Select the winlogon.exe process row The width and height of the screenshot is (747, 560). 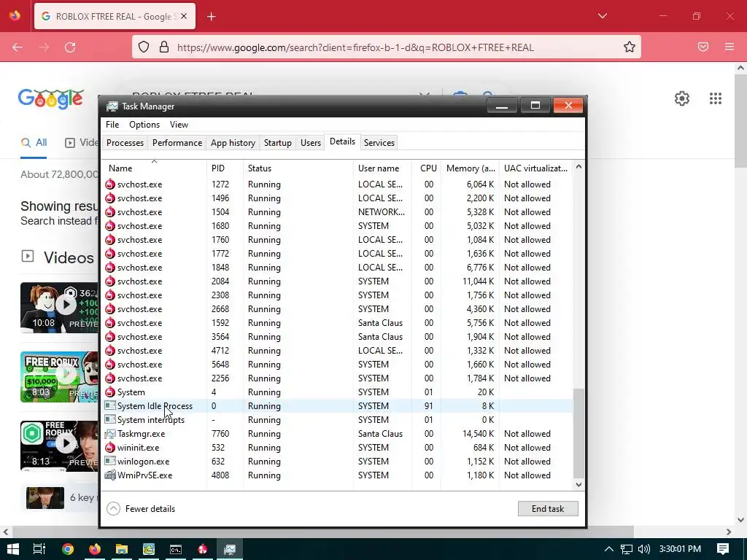337,462
